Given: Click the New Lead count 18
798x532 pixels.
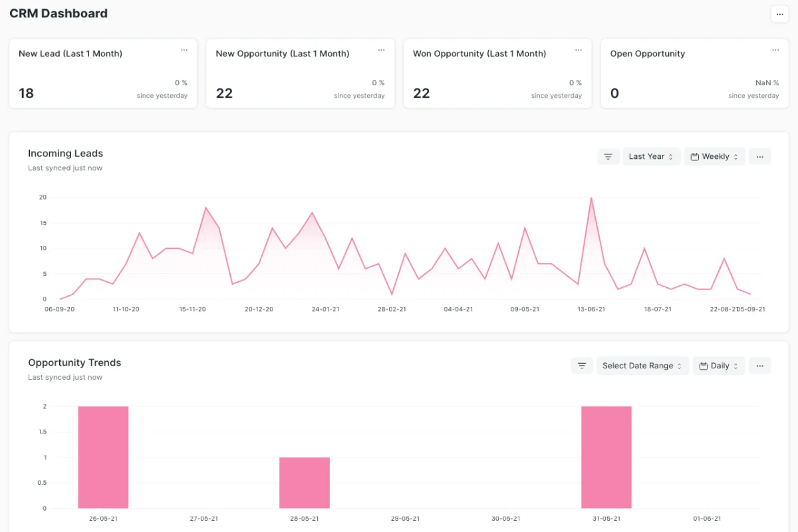Looking at the screenshot, I should click(26, 93).
